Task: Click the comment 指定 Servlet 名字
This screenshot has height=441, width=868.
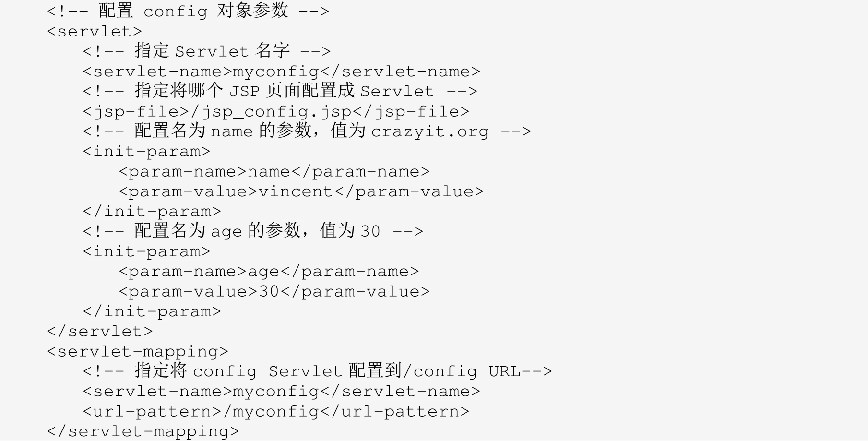Action: [206, 51]
